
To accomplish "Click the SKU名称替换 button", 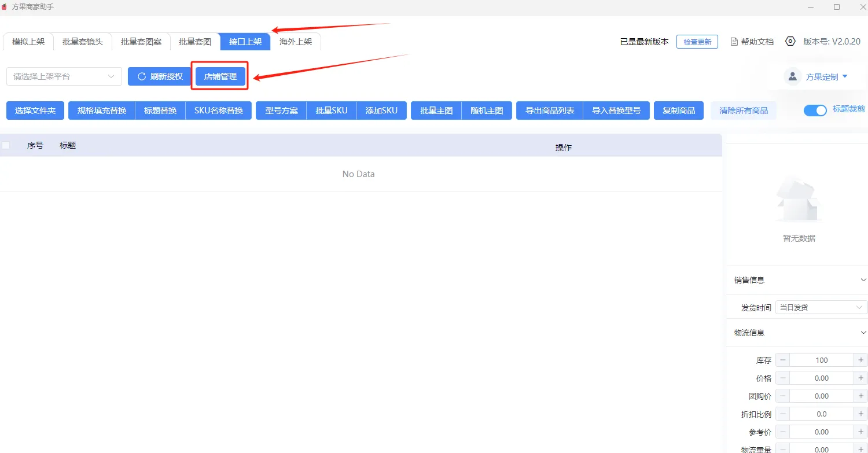I will [219, 111].
